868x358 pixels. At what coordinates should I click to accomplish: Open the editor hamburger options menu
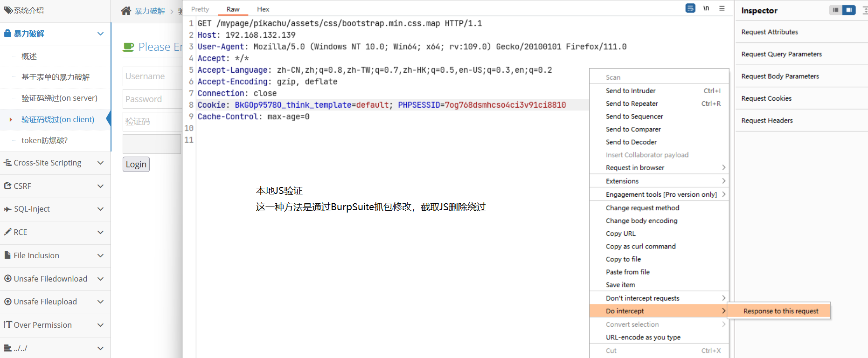click(722, 8)
